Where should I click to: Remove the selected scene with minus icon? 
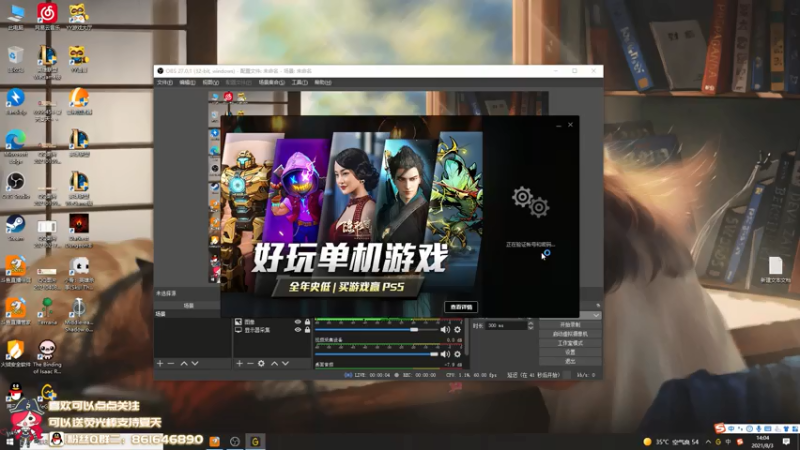pyautogui.click(x=171, y=363)
